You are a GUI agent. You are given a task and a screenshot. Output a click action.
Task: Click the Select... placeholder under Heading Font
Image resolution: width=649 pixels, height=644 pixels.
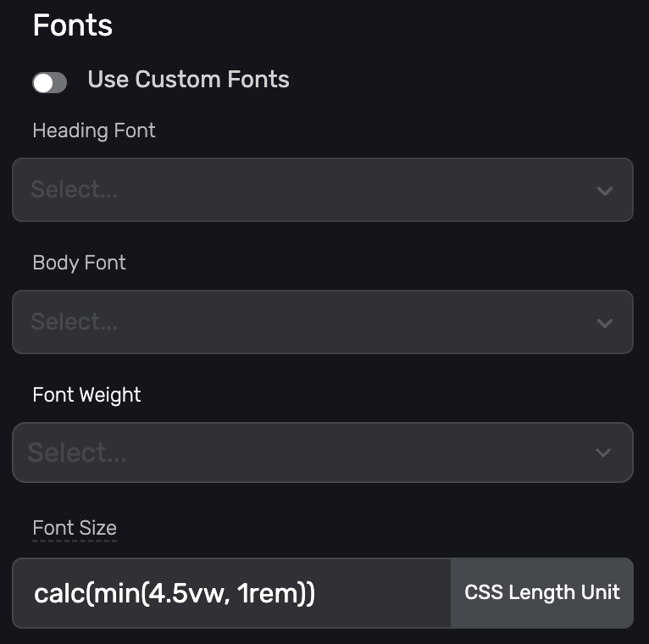75,190
